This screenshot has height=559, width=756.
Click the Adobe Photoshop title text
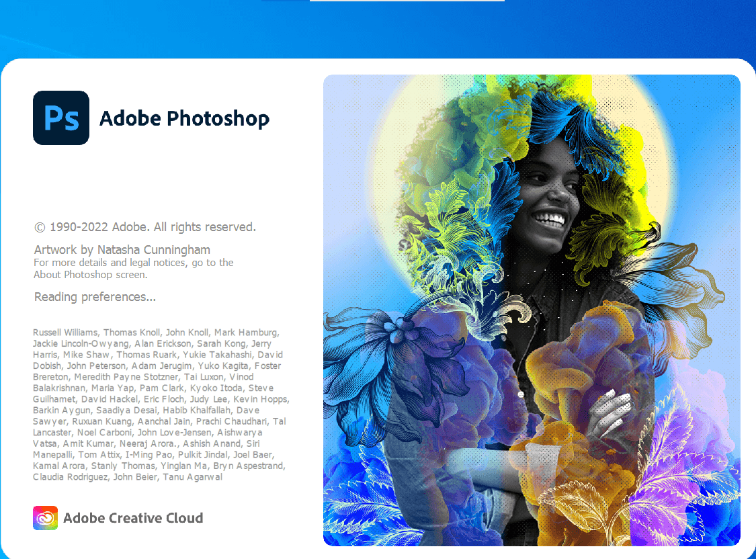184,118
